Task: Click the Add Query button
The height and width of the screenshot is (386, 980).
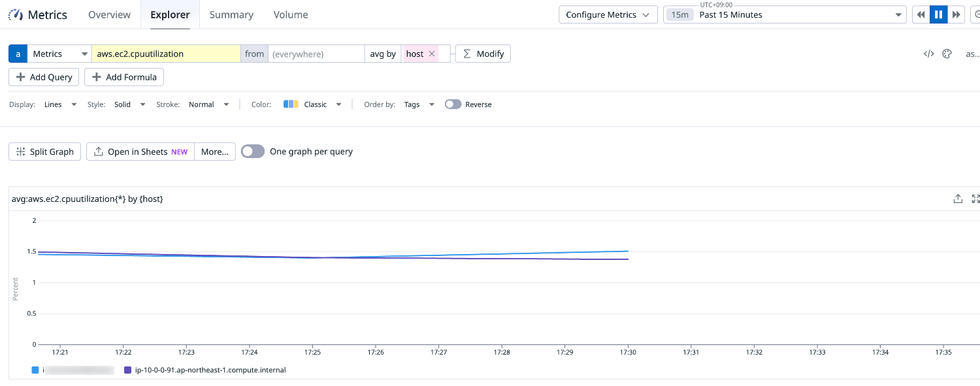Action: pos(44,77)
